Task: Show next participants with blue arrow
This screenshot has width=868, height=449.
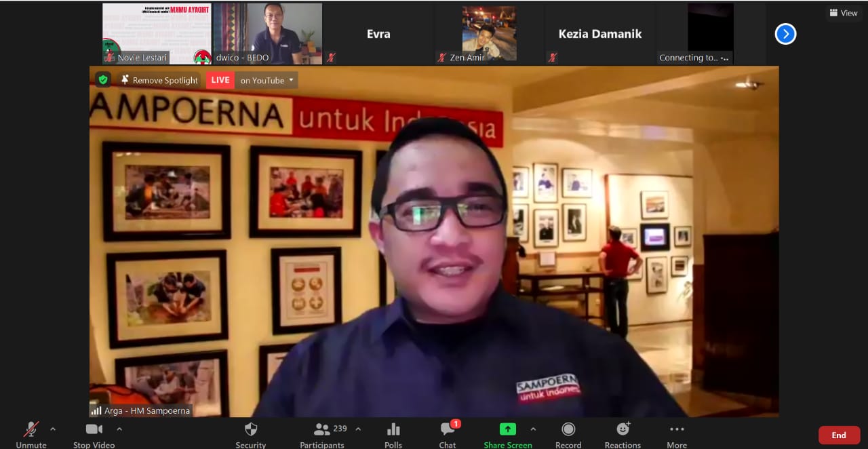Action: [x=785, y=34]
